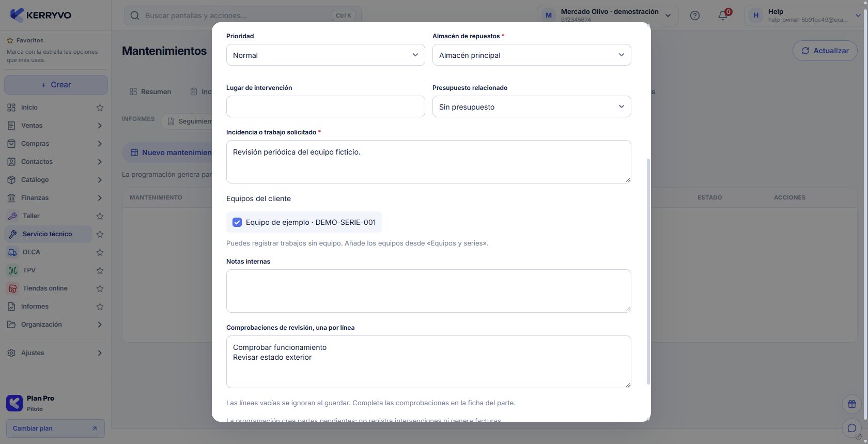Click the Seguimiento report chip
Image resolution: width=868 pixels, height=444 pixels.
(x=187, y=121)
